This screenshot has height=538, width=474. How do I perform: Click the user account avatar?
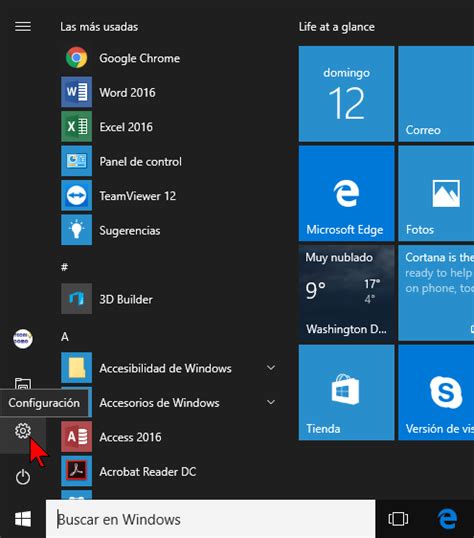[23, 339]
